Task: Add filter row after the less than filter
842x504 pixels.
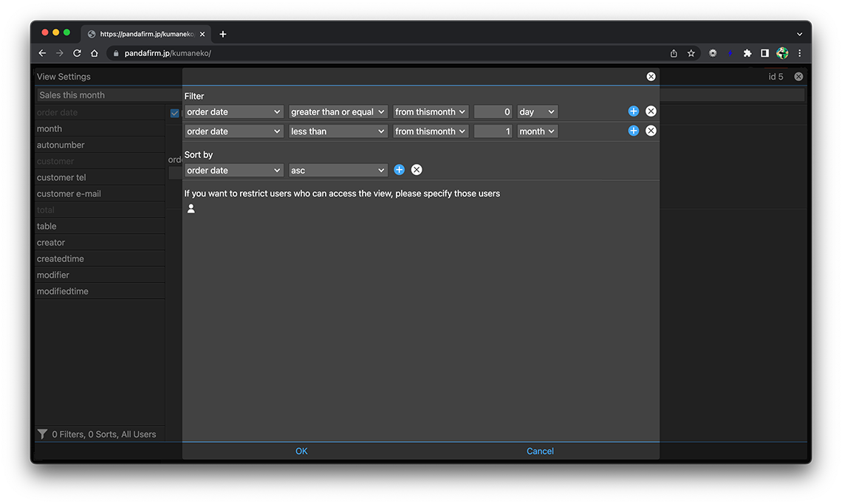Action: (633, 131)
